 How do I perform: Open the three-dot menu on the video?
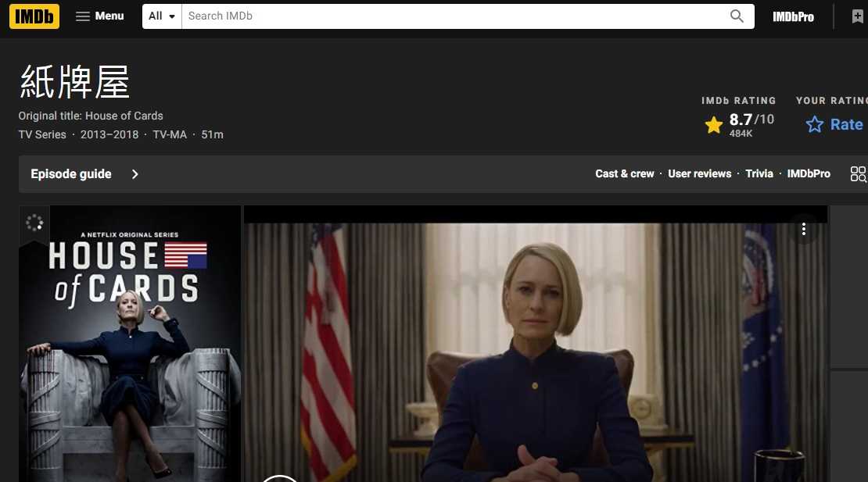[x=803, y=229]
